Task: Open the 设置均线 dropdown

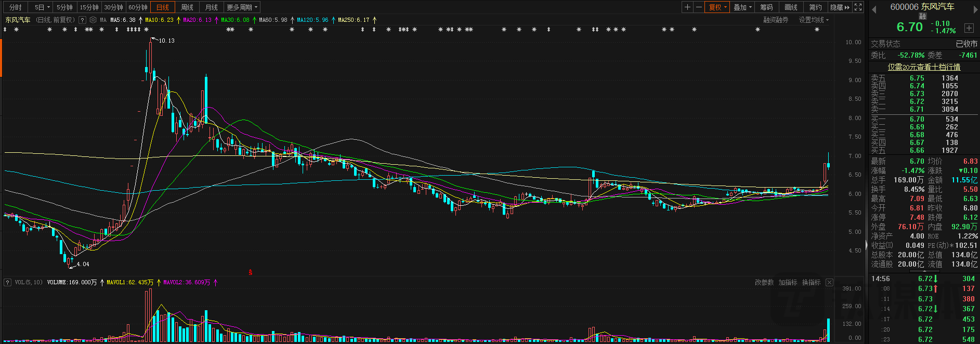Action: pos(814,20)
